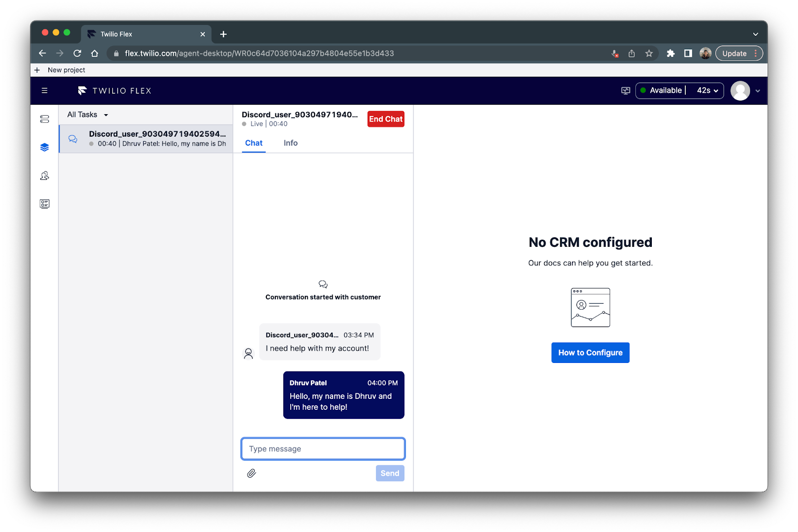The image size is (798, 532).
Task: Switch to the Info tab
Action: coord(291,143)
